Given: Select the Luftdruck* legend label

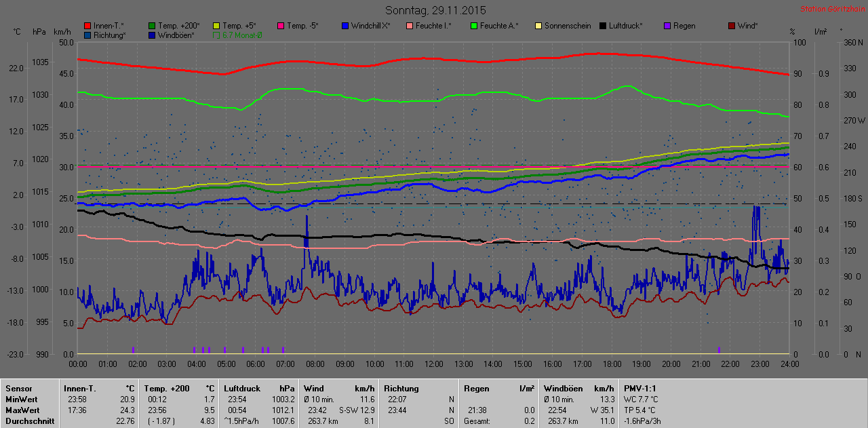Looking at the screenshot, I should (625, 26).
